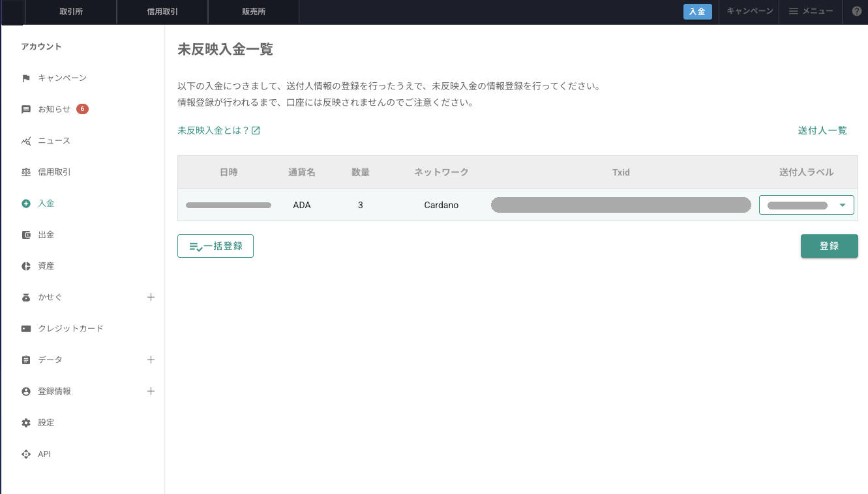Viewport: 868px width, 494px height.
Task: Click the 送付人ラベル column header
Action: point(807,172)
